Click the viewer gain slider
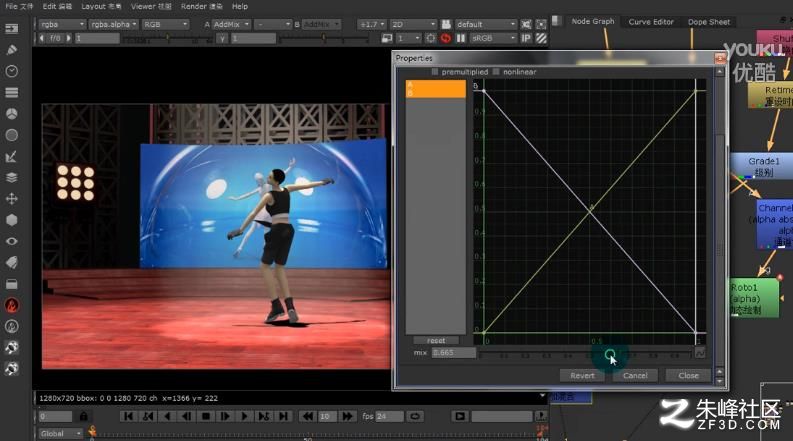Viewport: 793px width, 441px height. point(166,38)
